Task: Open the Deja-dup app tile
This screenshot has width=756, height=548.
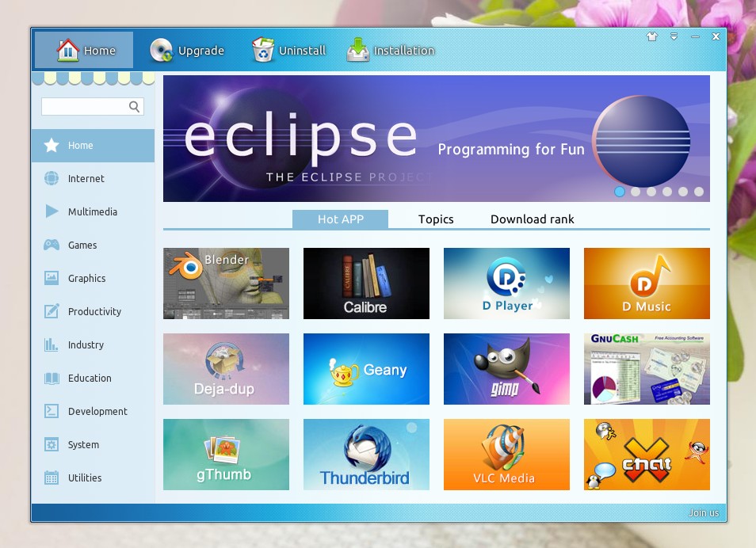Action: (226, 369)
